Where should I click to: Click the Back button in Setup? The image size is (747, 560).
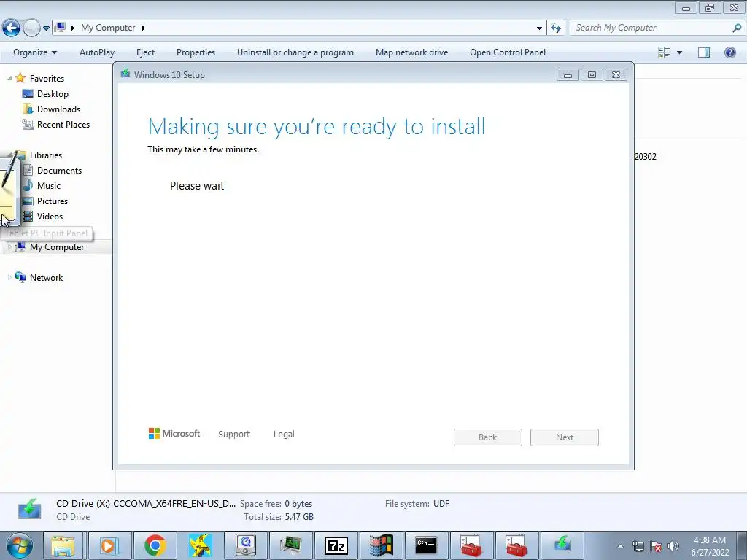pos(488,437)
